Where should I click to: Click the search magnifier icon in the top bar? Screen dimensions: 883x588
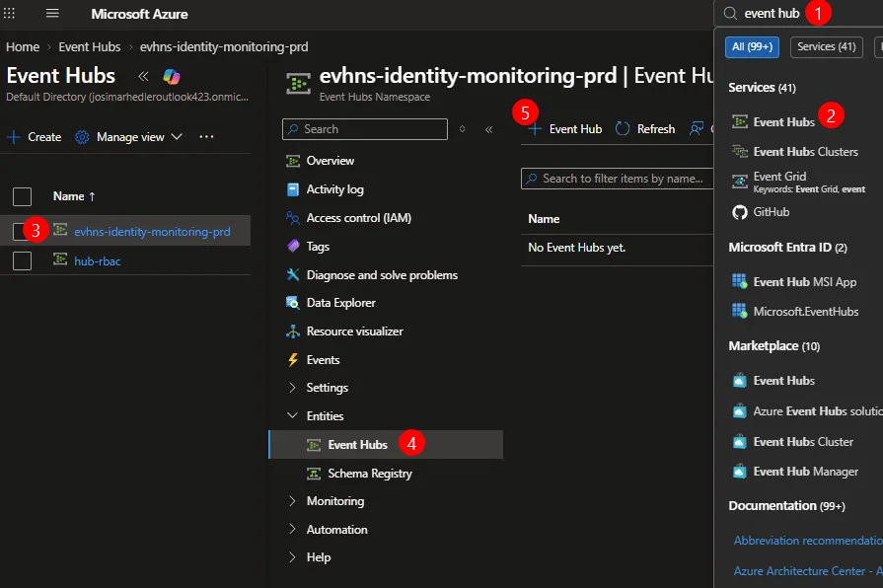coord(730,13)
